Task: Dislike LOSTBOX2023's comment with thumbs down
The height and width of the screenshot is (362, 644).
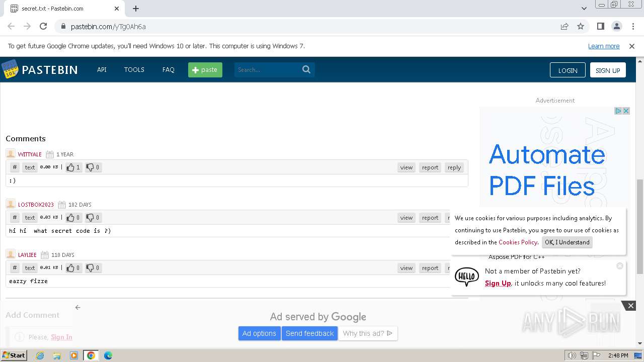Action: (93, 218)
